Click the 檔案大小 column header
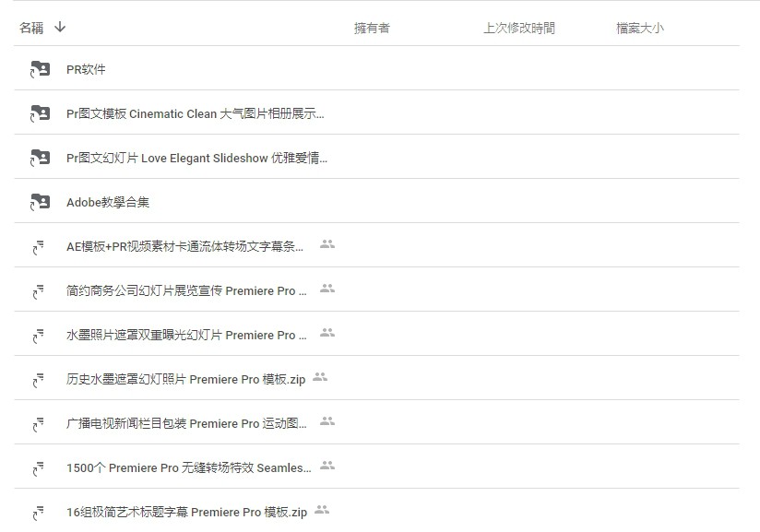Viewport: 760px width, 532px height. coord(639,28)
